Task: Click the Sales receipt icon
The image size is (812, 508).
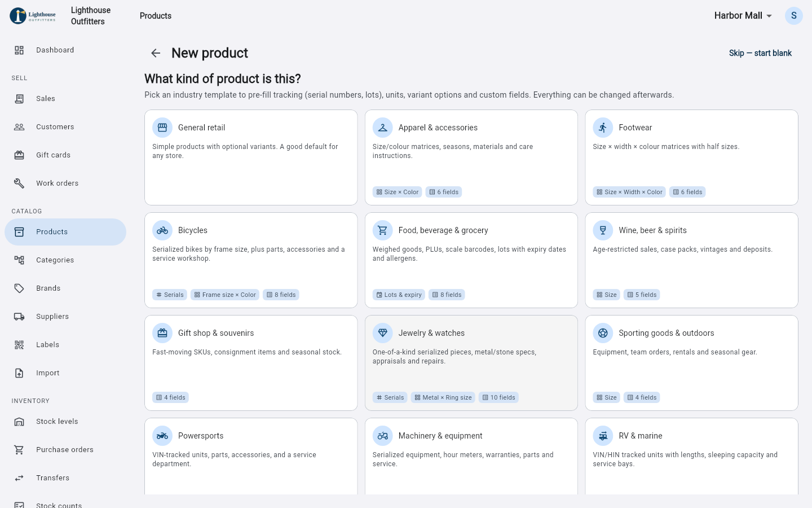Action: pos(19,99)
